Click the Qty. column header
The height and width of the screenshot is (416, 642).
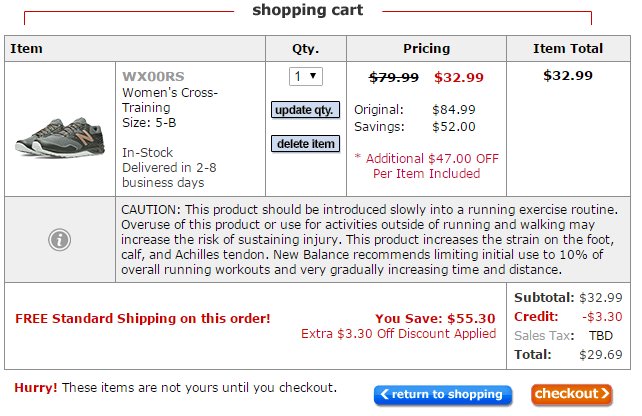click(x=305, y=48)
